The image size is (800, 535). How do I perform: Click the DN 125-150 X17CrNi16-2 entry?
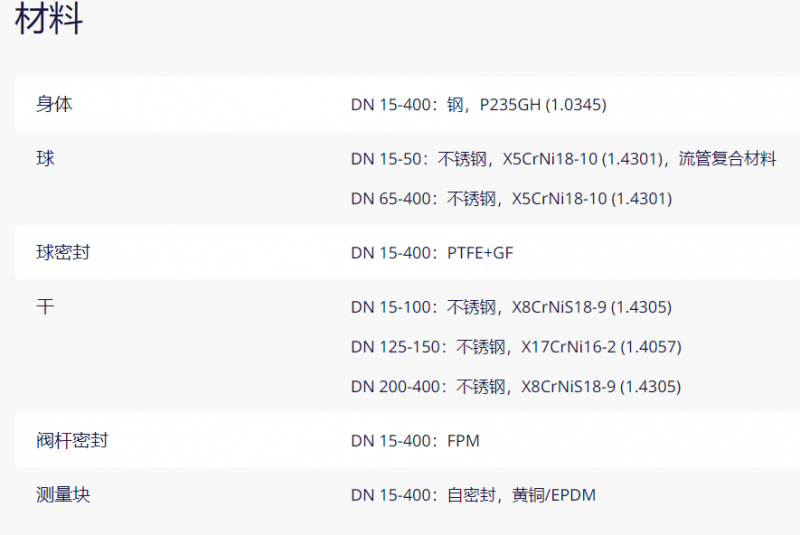point(516,347)
